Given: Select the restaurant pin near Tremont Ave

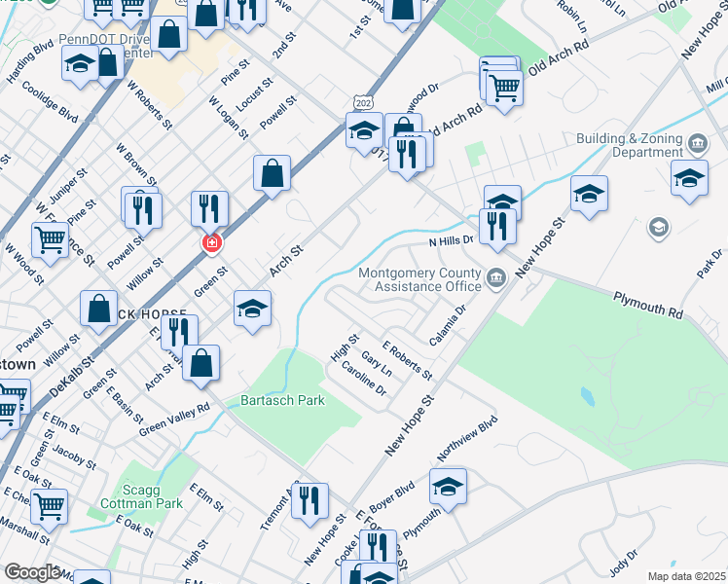Looking at the screenshot, I should tap(310, 502).
